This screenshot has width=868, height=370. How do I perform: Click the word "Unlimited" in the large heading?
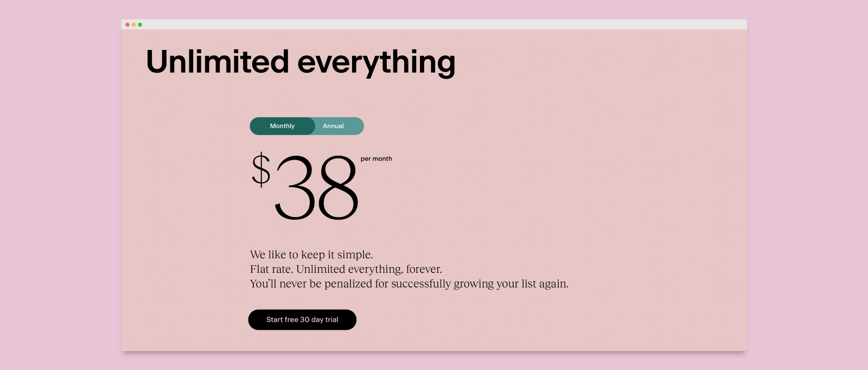tap(217, 61)
